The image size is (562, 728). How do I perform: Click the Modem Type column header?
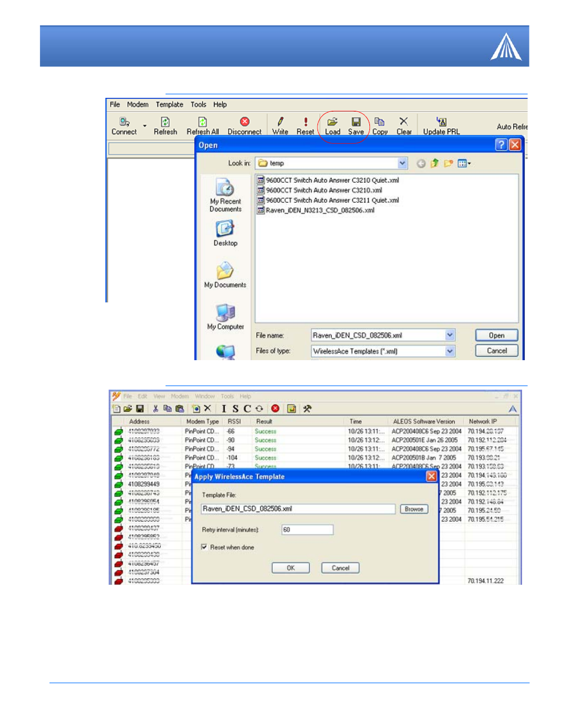coord(203,421)
